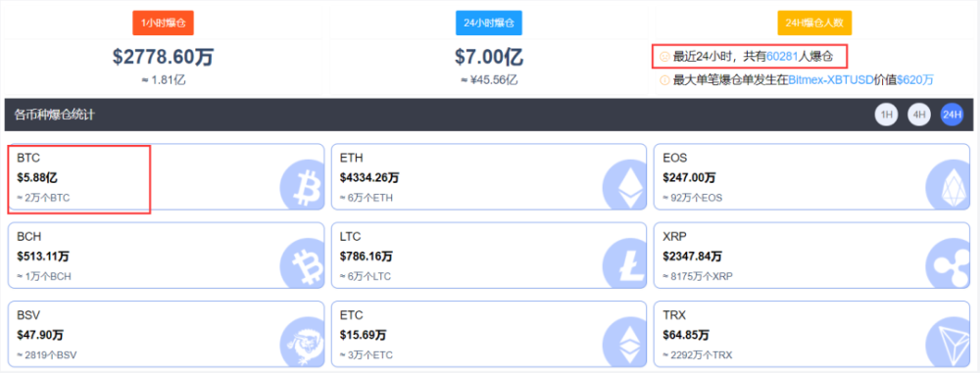Select the orange 1小时爆仓 tab
The image size is (980, 373).
163,23
